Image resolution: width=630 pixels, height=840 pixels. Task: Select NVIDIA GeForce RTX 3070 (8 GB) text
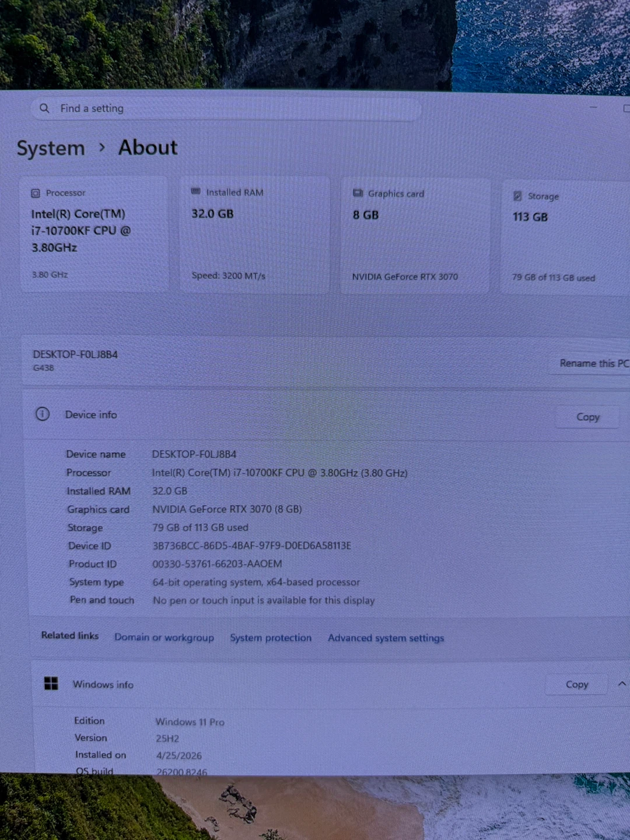pyautogui.click(x=227, y=509)
